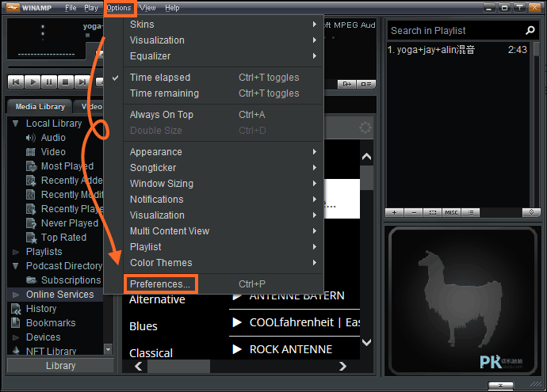The height and width of the screenshot is (392, 547).
Task: Click the Play button
Action: [33, 82]
